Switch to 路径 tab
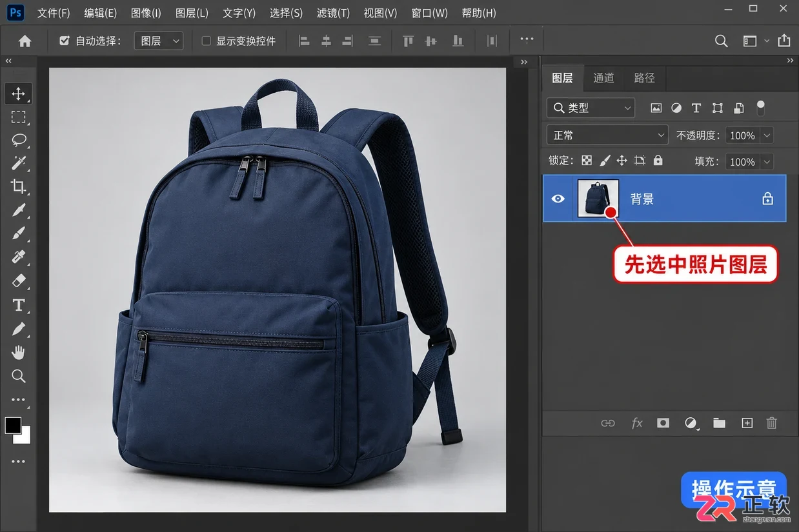 point(644,78)
